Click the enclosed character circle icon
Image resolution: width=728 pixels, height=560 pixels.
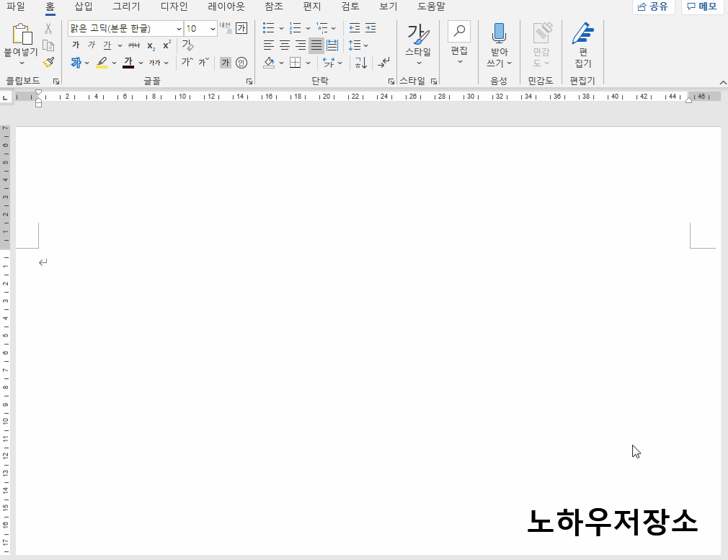241,62
